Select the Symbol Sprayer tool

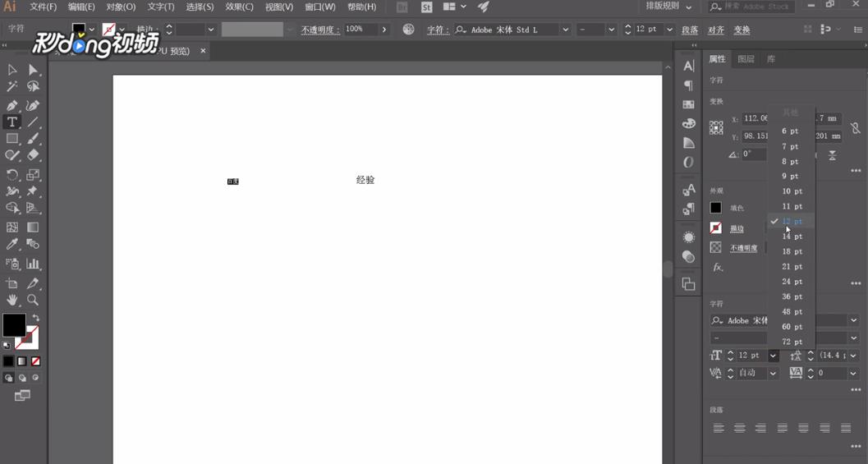coord(12,264)
